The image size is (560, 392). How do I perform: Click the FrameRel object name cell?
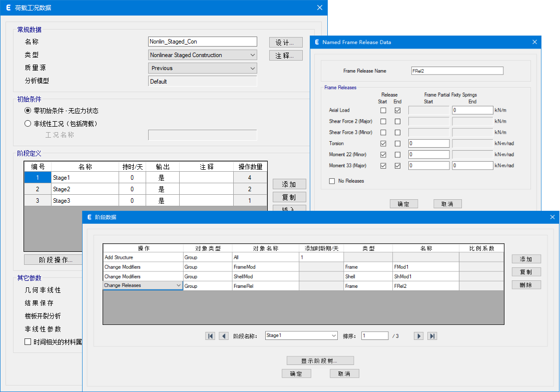[266, 286]
